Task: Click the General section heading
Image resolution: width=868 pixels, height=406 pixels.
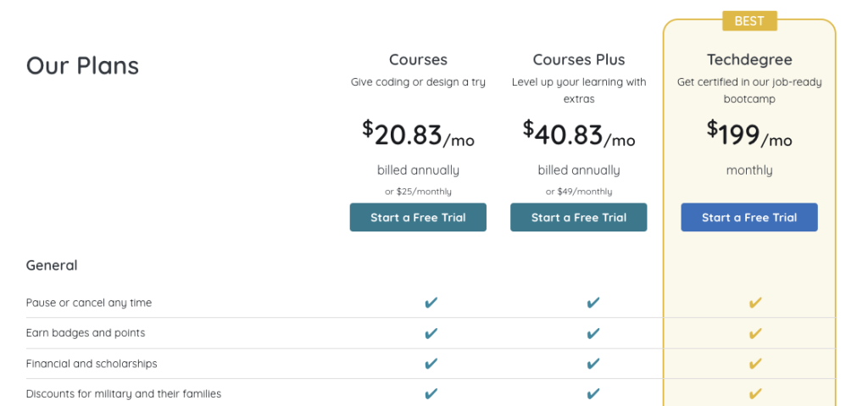Action: pyautogui.click(x=52, y=265)
